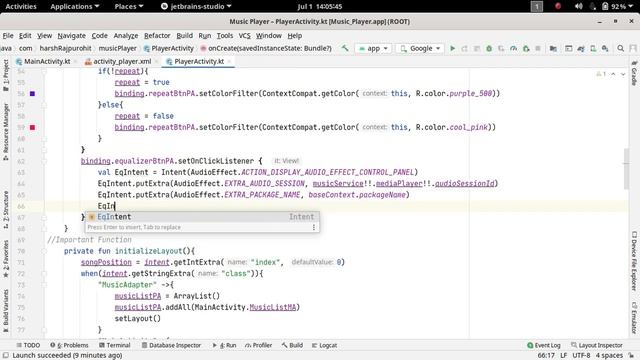
Task: Open the AVD Manager phone icon
Action: 593,48
